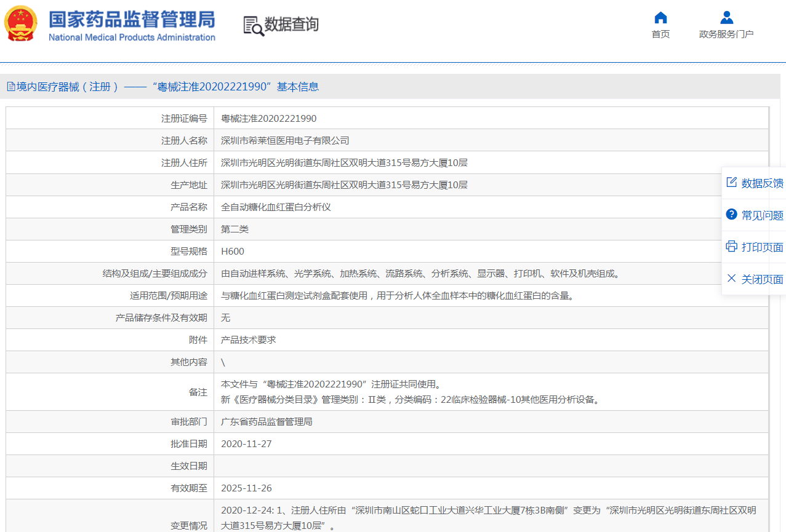Click the 产品技术要求 attachment value
The height and width of the screenshot is (532, 786).
(x=249, y=339)
